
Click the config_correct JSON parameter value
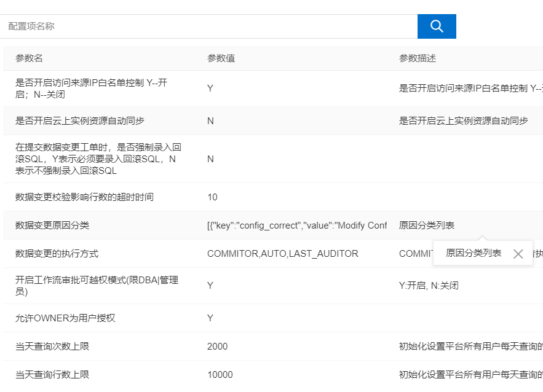tap(296, 225)
